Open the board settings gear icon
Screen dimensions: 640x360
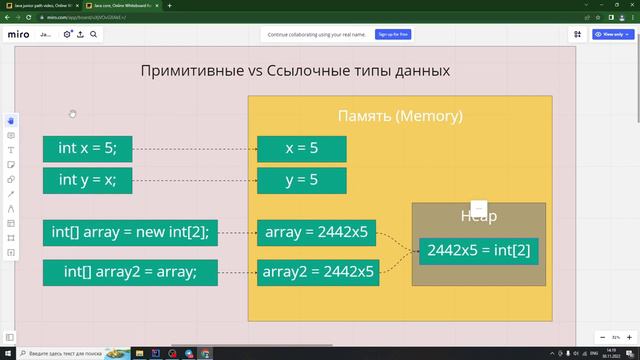[67, 34]
